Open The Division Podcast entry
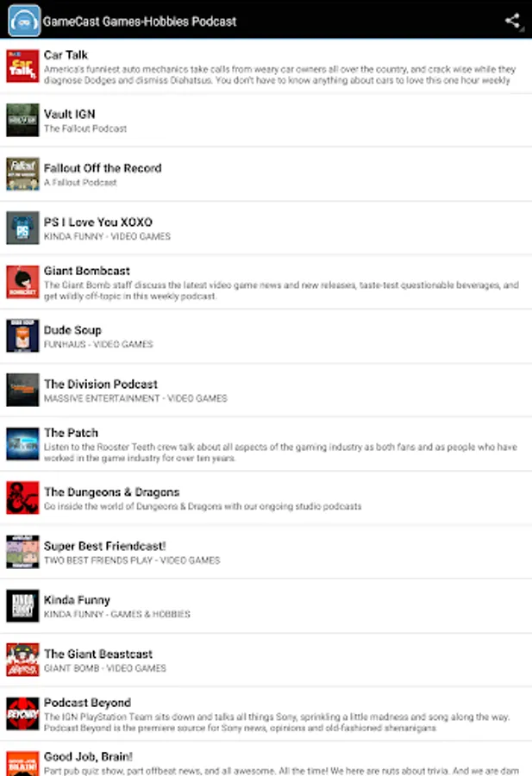The width and height of the screenshot is (532, 776). pyautogui.click(x=266, y=390)
